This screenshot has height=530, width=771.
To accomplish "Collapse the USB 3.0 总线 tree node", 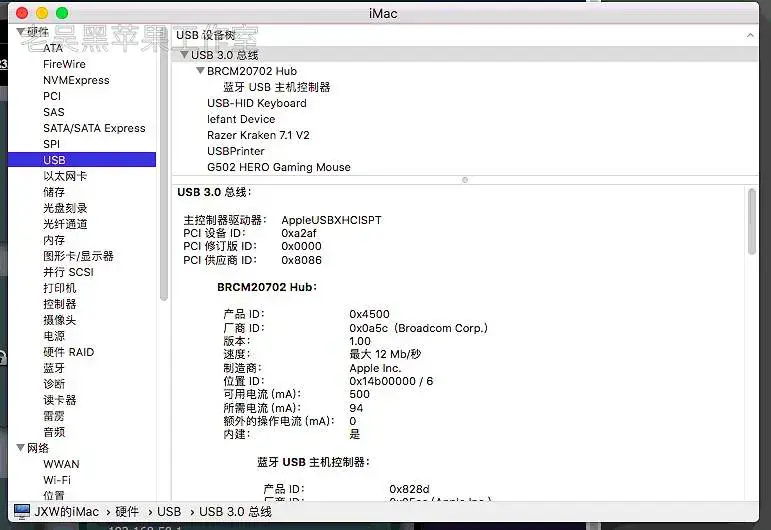I will [x=184, y=55].
